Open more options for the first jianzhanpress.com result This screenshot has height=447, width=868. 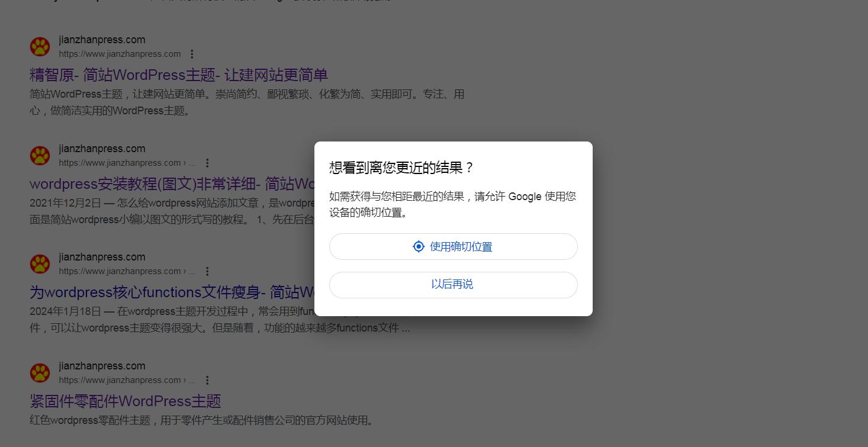[x=192, y=54]
